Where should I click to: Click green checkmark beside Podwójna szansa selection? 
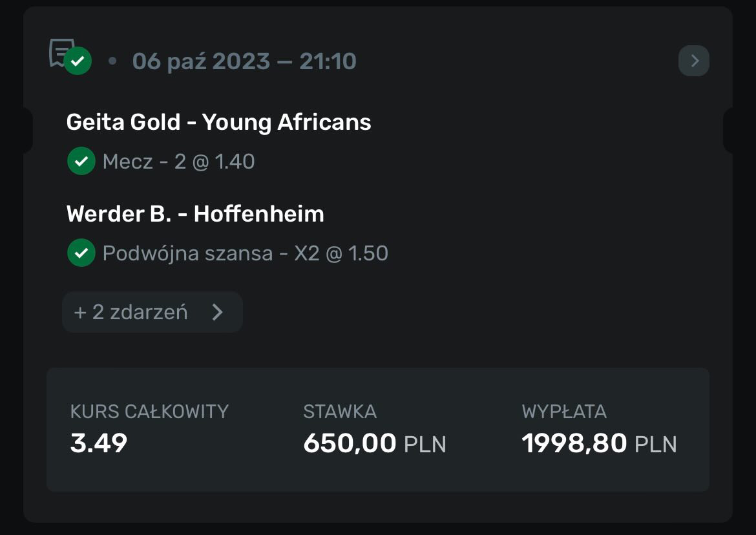[81, 253]
